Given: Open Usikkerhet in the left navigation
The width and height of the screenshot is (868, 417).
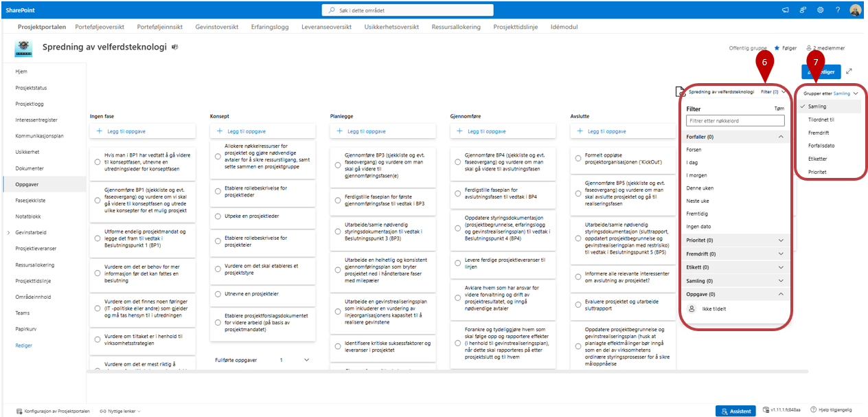Looking at the screenshot, I should click(28, 152).
